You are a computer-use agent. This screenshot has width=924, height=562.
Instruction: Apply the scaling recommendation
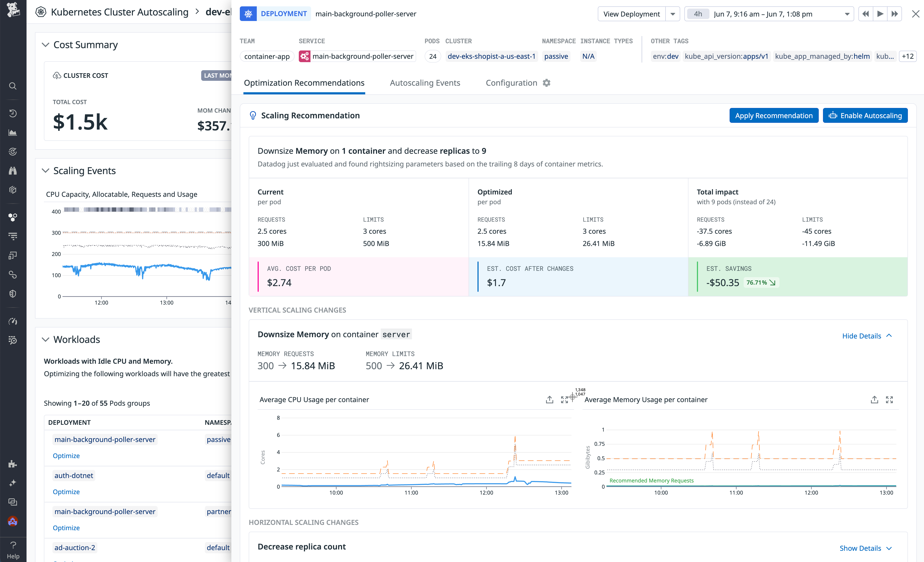point(774,115)
